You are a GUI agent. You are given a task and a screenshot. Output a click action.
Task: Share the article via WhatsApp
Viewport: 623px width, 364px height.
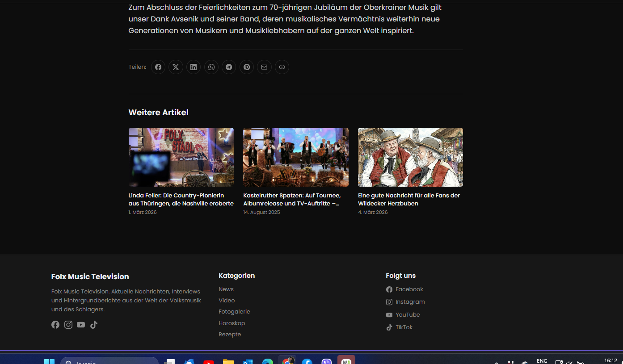pos(211,67)
